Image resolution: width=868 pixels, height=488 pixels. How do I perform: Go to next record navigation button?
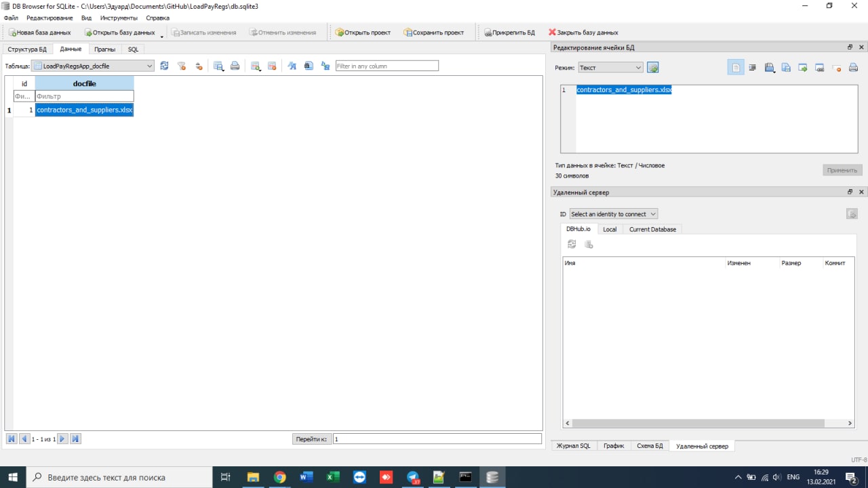click(62, 439)
